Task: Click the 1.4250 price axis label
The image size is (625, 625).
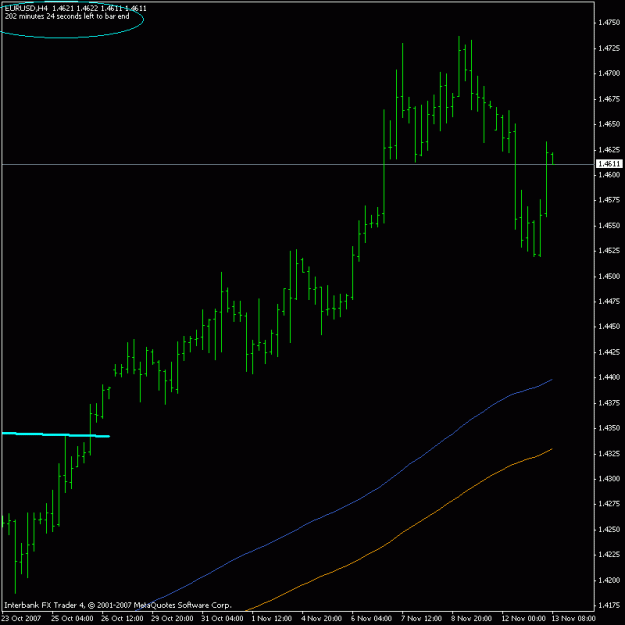Action: coord(609,529)
